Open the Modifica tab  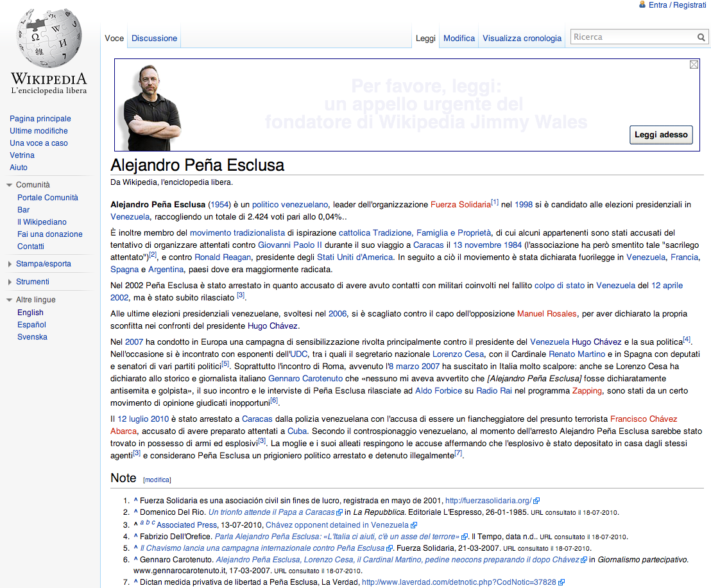click(459, 39)
